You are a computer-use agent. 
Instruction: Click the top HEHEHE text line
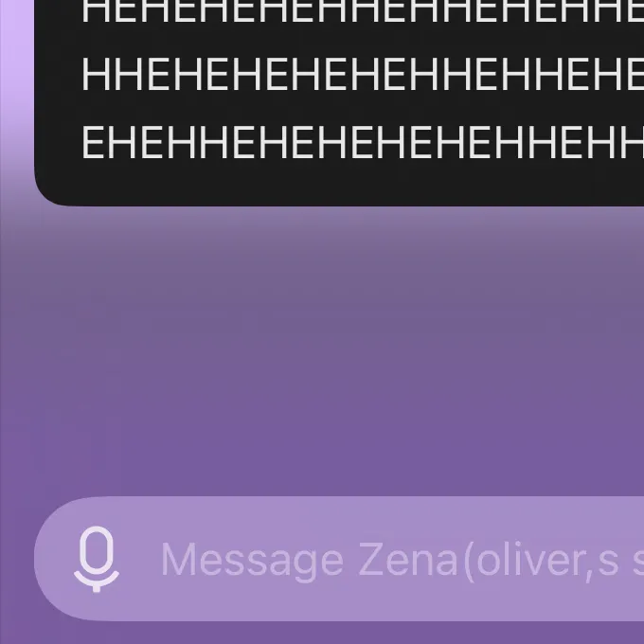[362, 11]
